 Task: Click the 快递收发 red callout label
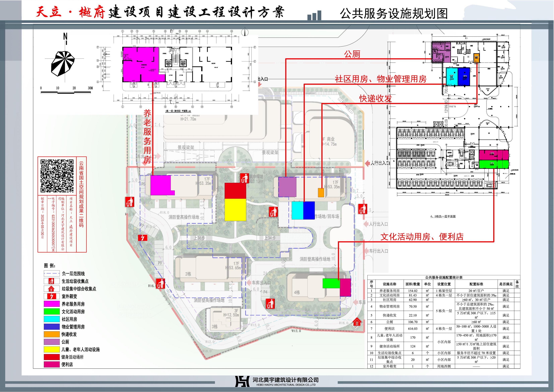coord(375,98)
